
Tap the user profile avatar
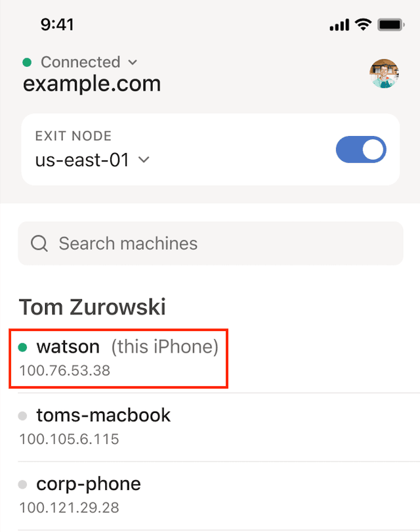click(x=384, y=74)
